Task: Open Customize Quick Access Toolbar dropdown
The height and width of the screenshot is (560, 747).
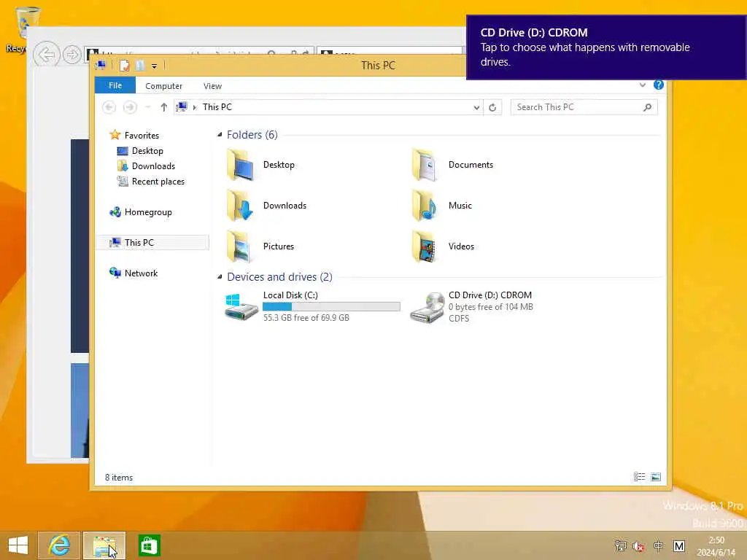Action: (x=155, y=66)
